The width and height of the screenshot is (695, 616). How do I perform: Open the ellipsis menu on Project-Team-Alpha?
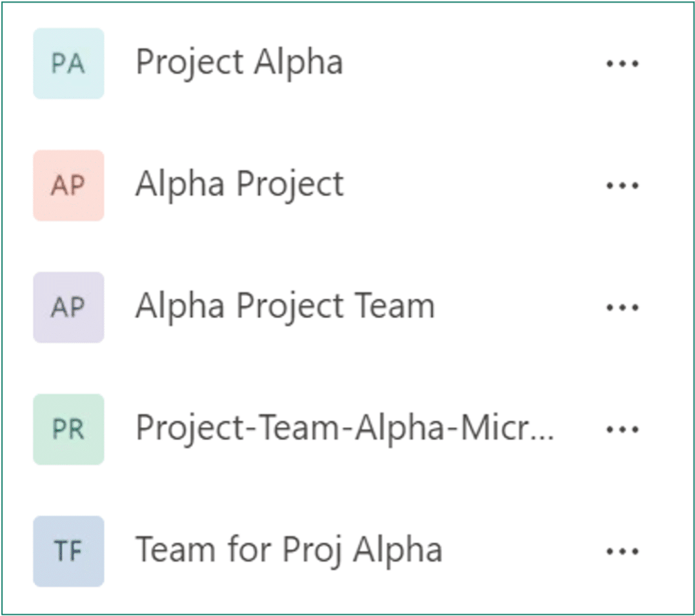pos(623,429)
